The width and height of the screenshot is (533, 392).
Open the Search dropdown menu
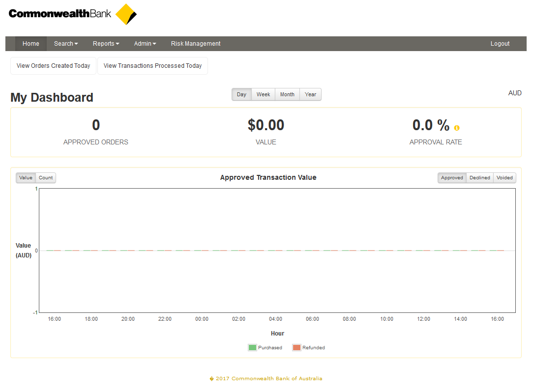(66, 44)
